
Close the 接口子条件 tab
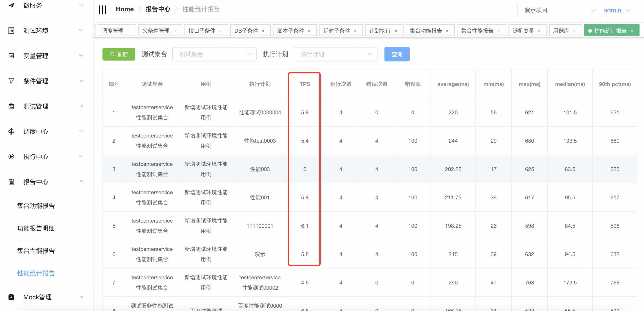(x=220, y=31)
